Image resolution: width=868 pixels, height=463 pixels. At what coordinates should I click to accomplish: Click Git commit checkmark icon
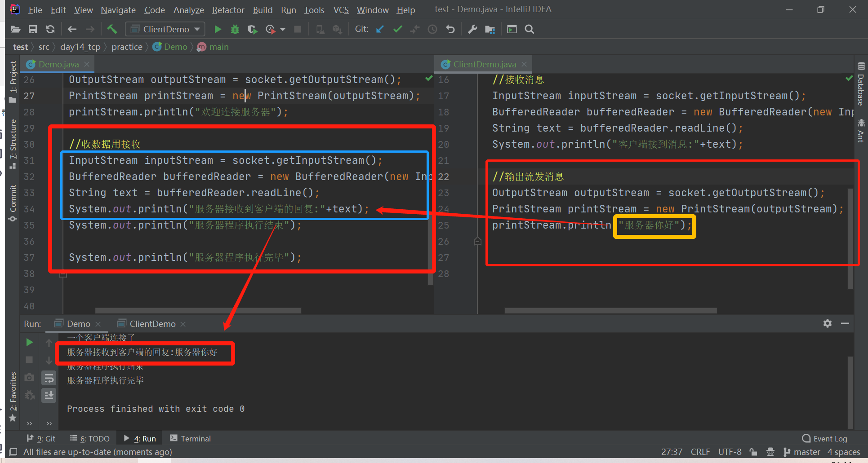397,29
